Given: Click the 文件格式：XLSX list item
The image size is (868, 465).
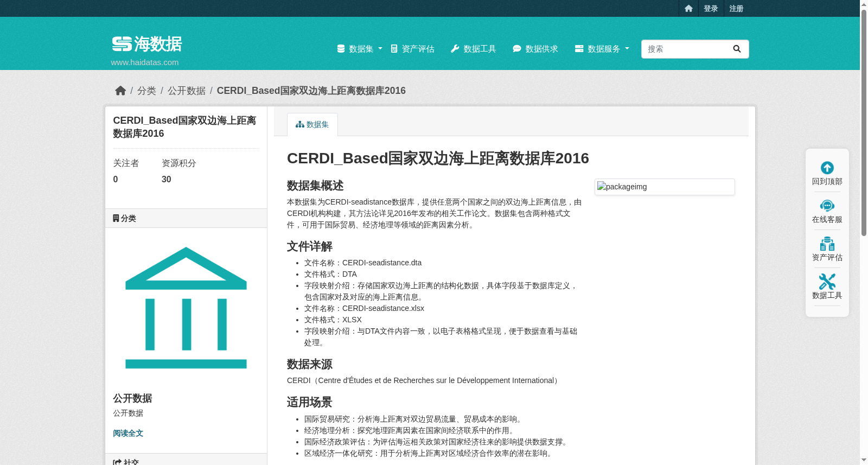Looking at the screenshot, I should pyautogui.click(x=333, y=320).
